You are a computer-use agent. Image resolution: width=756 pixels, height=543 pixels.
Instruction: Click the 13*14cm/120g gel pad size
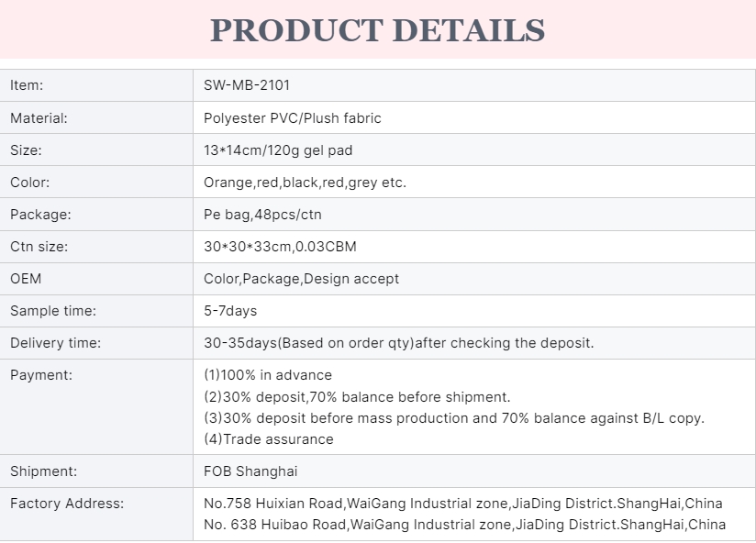(278, 150)
